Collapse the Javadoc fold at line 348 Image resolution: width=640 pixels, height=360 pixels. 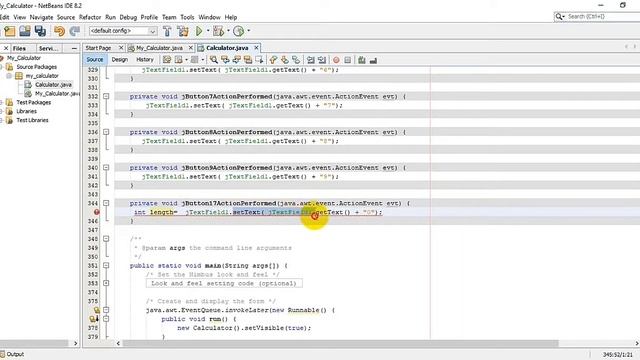click(x=106, y=239)
